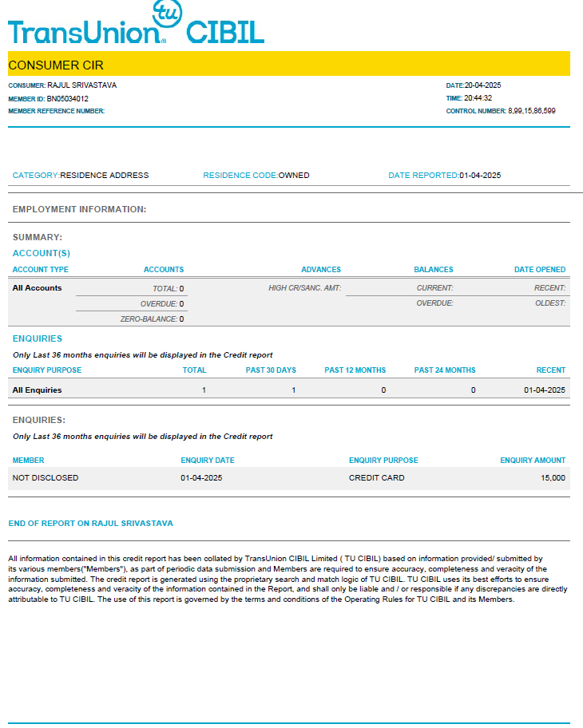The height and width of the screenshot is (728, 583).
Task: Select report time 20:44:32
Action: 478,98
